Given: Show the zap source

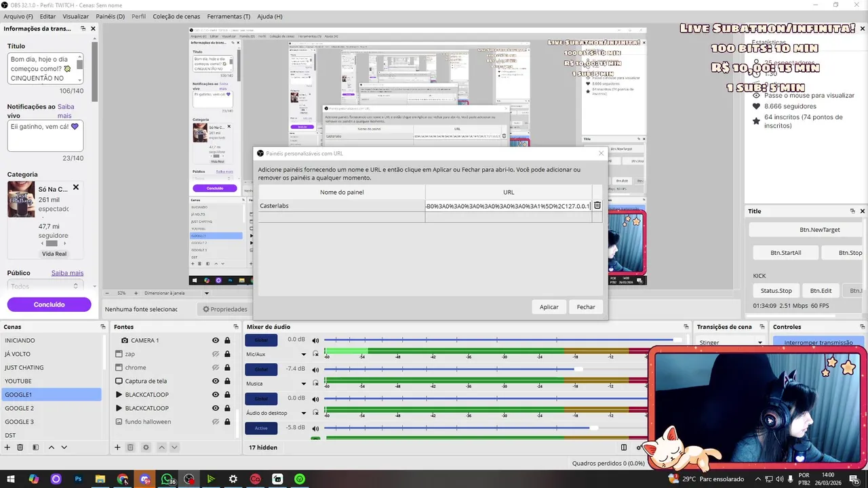Looking at the screenshot, I should click(x=215, y=354).
